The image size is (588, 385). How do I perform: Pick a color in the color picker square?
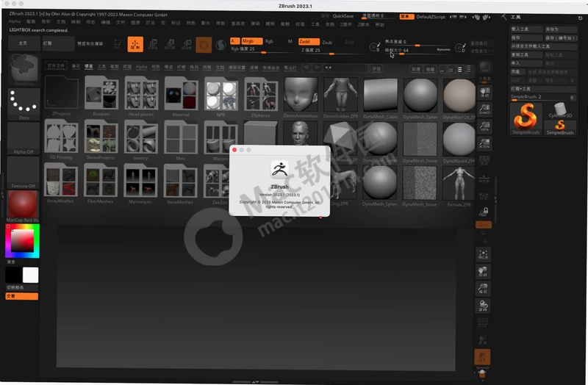click(x=22, y=240)
